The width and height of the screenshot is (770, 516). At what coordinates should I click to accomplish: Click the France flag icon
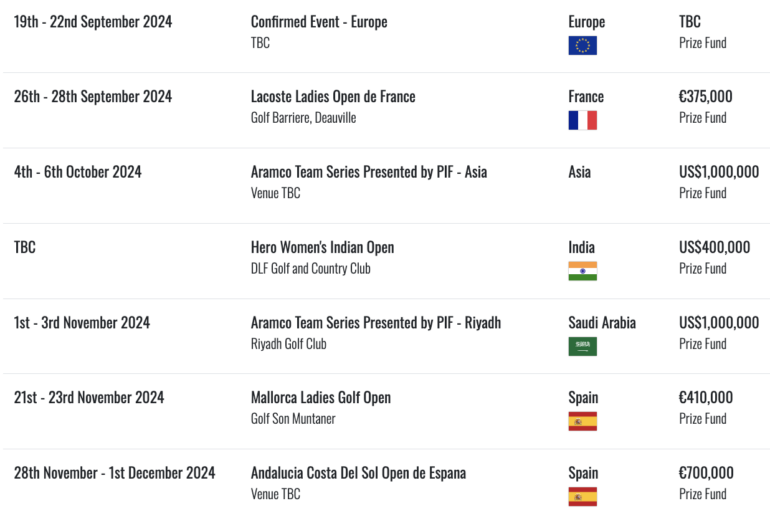click(582, 120)
